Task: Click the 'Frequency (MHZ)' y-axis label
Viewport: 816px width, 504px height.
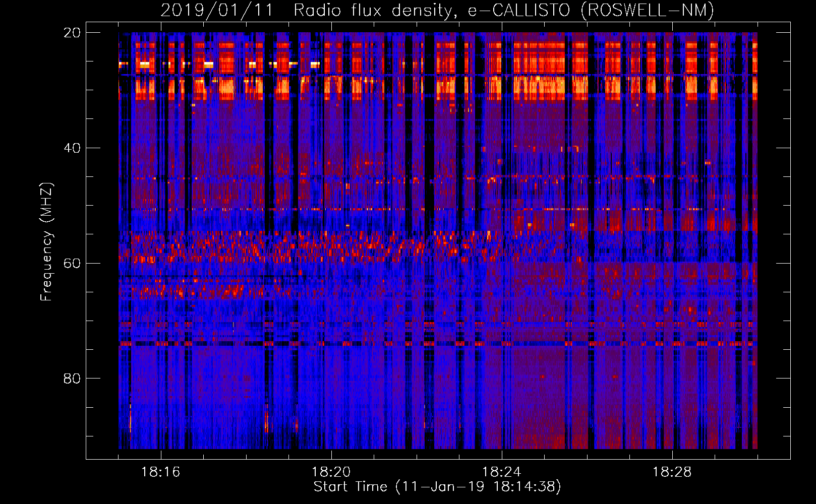Action: (46, 242)
